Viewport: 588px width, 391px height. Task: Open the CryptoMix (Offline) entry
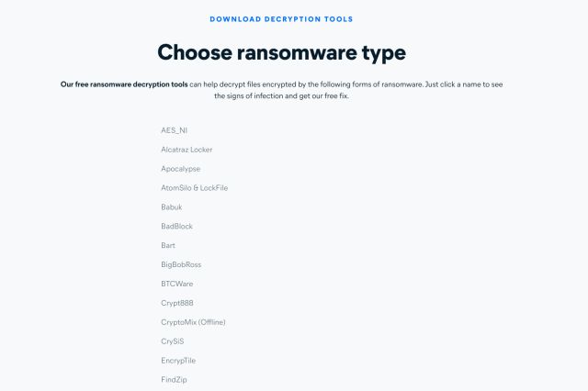coord(193,322)
